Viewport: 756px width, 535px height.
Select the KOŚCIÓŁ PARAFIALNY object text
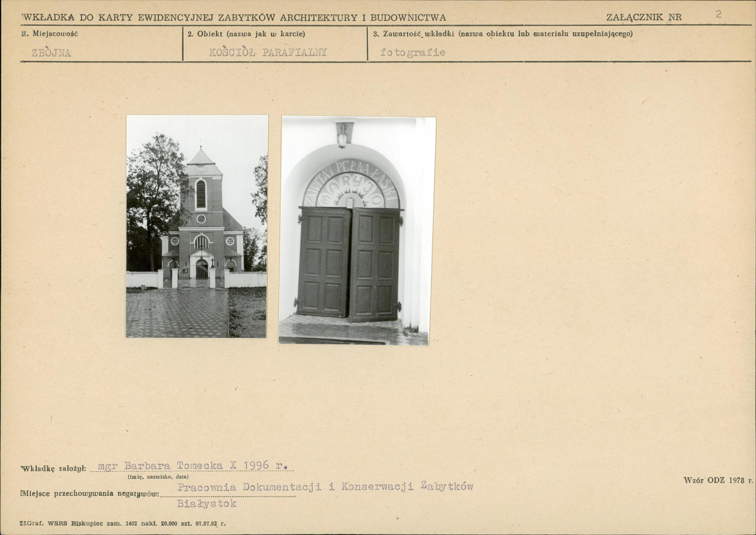268,52
